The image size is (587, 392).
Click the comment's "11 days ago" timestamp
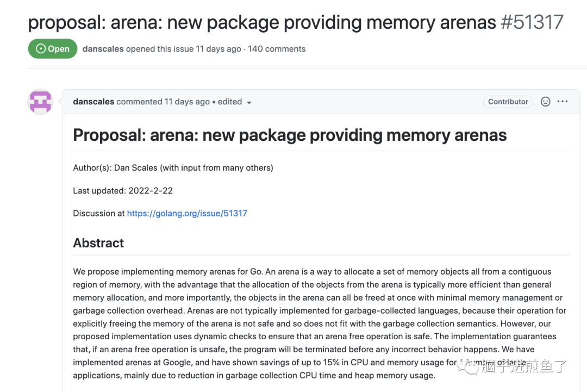point(187,102)
